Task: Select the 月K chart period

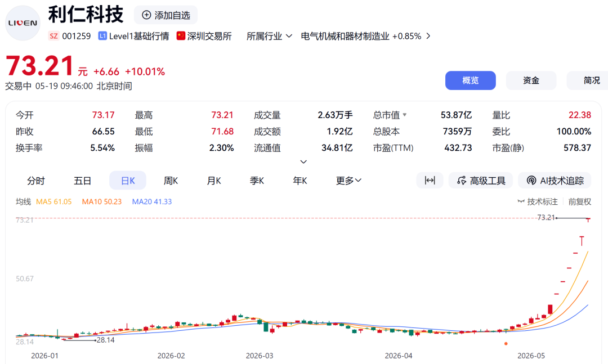Action: [214, 181]
